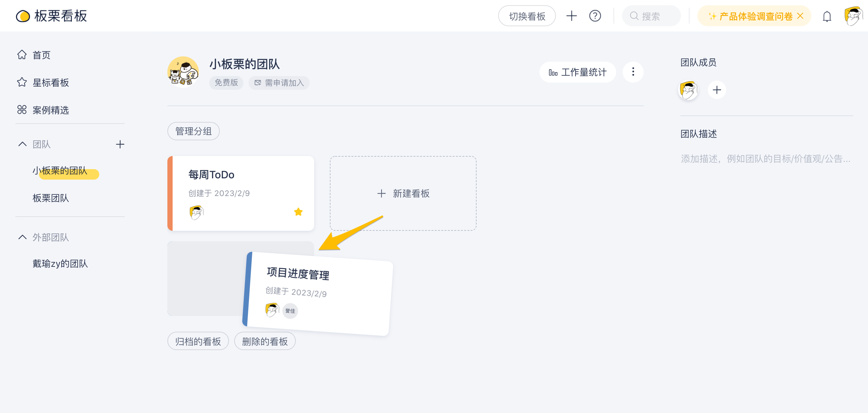Screen dimensions: 868x413
Task: Open user profile avatar in top bar
Action: pos(854,16)
